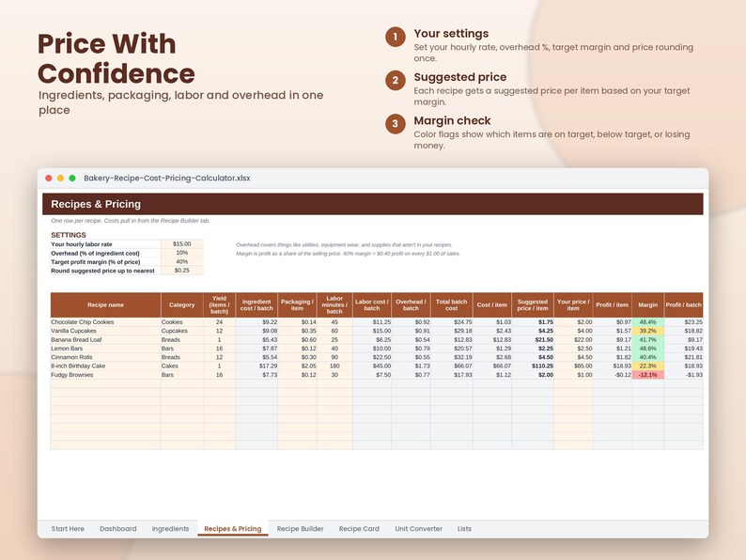Click the Recipe name column header
The height and width of the screenshot is (560, 746).
pyautogui.click(x=105, y=305)
